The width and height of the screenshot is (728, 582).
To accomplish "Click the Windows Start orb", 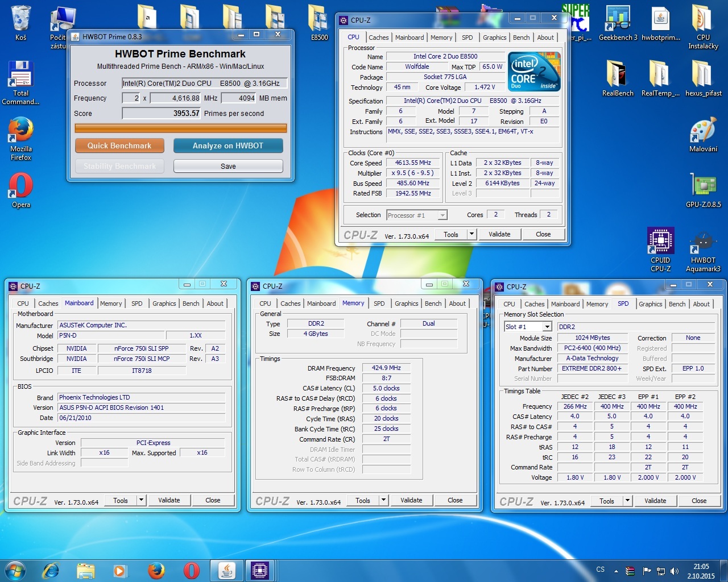I will [x=15, y=570].
